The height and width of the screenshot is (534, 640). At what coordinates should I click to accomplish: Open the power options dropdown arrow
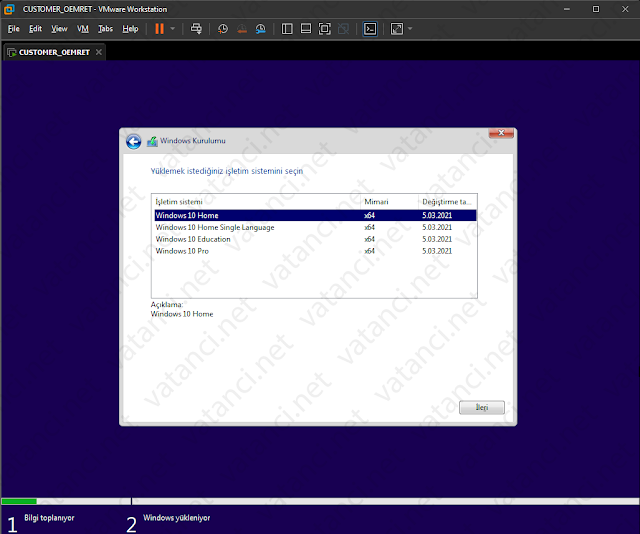(x=173, y=29)
